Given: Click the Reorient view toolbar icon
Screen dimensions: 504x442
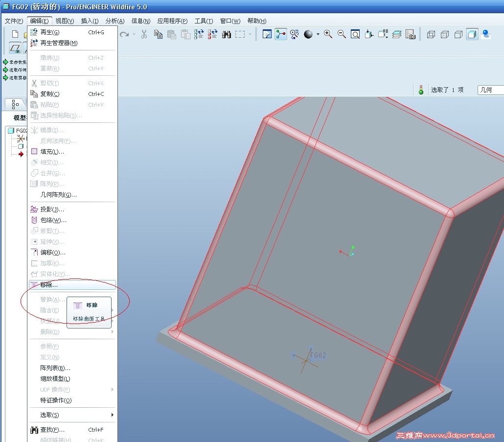Looking at the screenshot, I should (369, 34).
